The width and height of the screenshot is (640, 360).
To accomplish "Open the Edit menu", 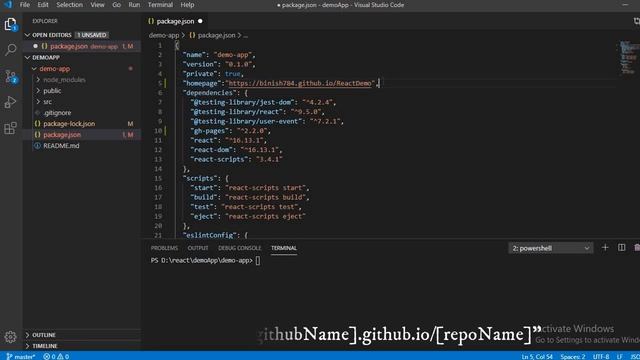I will pyautogui.click(x=43, y=5).
